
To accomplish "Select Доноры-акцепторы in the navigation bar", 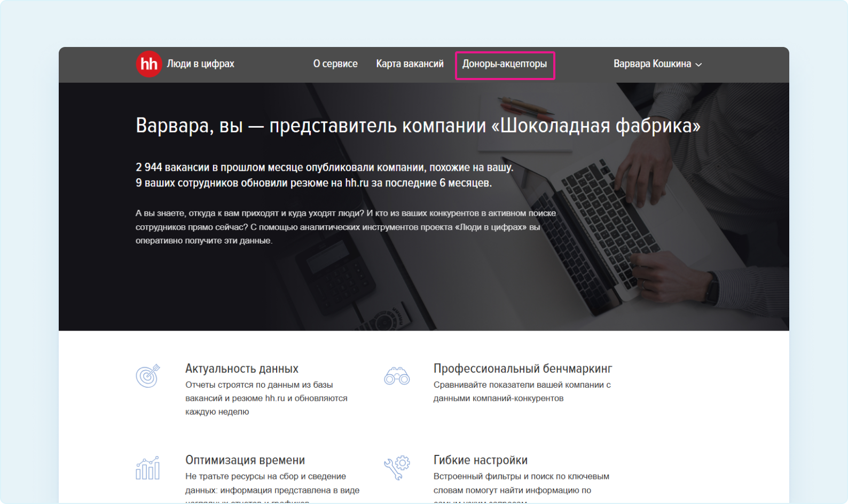I will [x=505, y=64].
